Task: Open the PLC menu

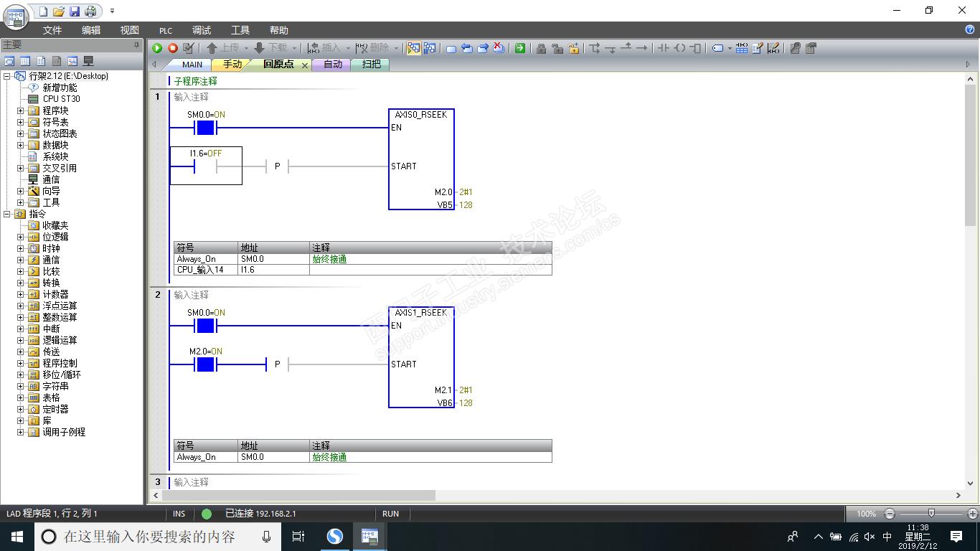Action: [166, 30]
